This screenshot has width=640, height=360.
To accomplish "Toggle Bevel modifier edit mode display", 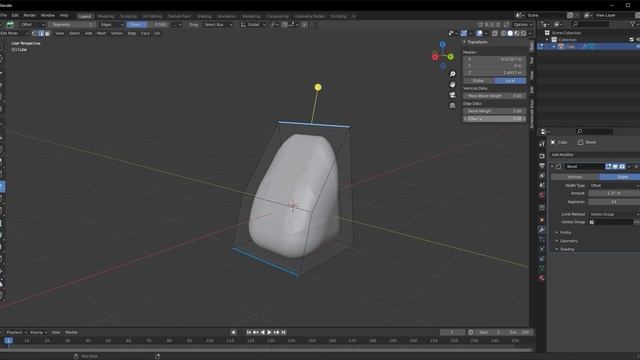I will [608, 167].
